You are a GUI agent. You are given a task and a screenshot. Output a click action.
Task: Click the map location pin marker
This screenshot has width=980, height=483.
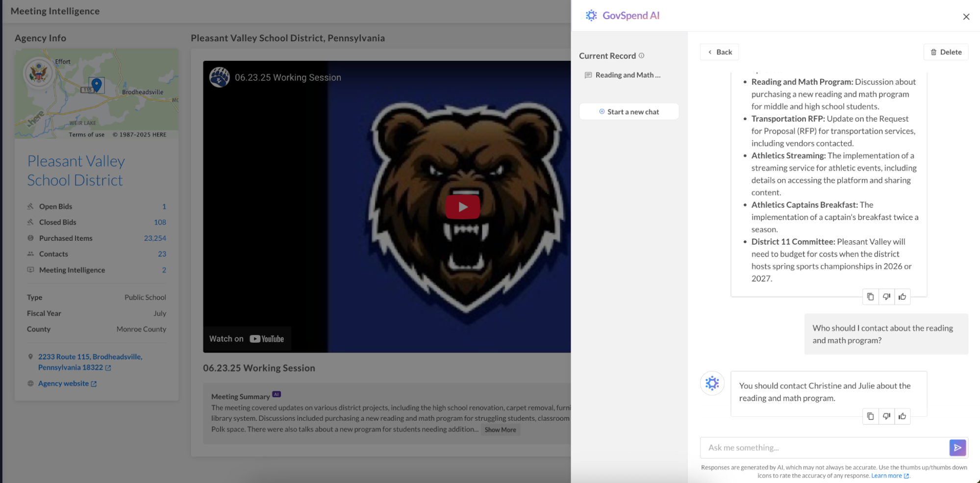click(97, 84)
